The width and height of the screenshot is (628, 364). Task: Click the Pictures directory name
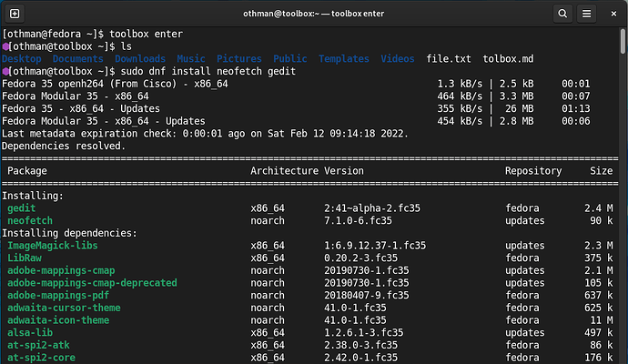coord(238,58)
